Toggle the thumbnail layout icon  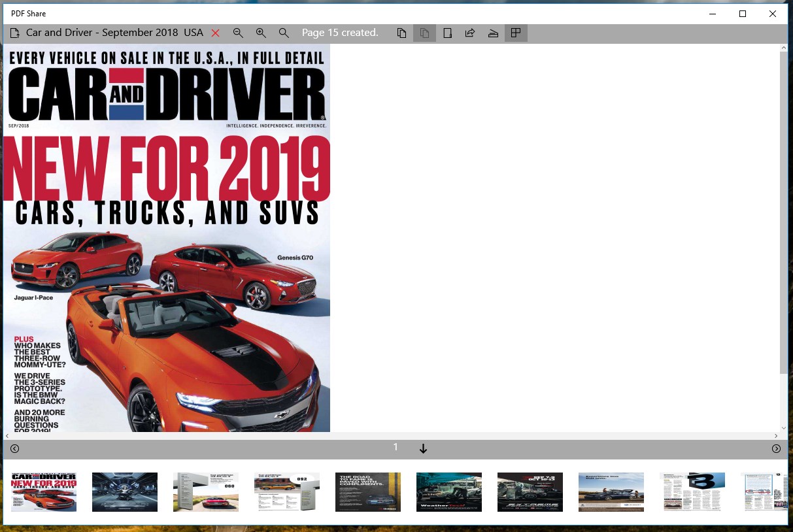click(516, 33)
